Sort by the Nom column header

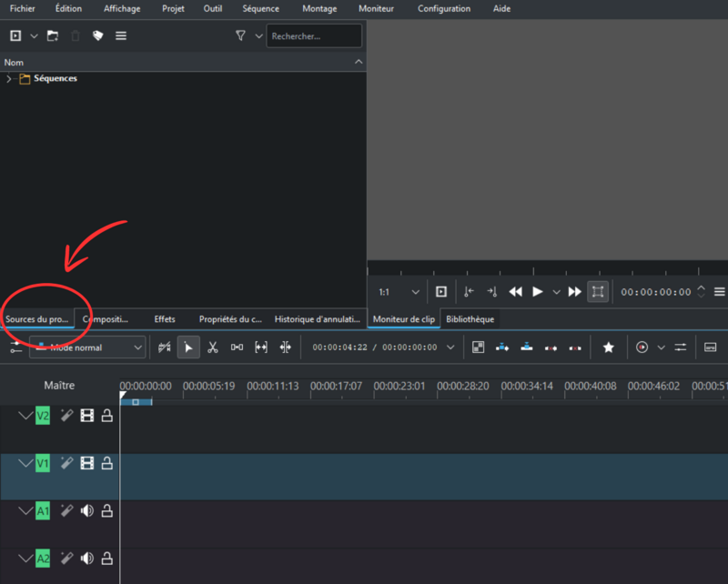click(183, 62)
